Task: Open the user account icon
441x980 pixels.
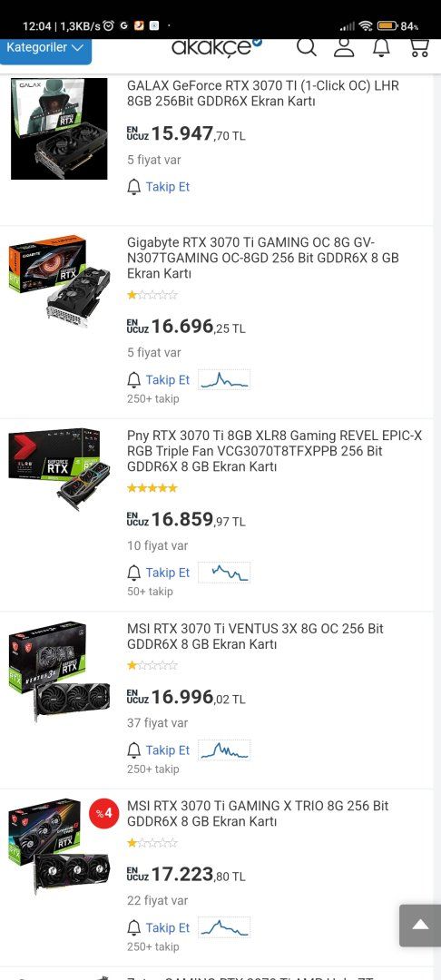Action: (x=344, y=47)
